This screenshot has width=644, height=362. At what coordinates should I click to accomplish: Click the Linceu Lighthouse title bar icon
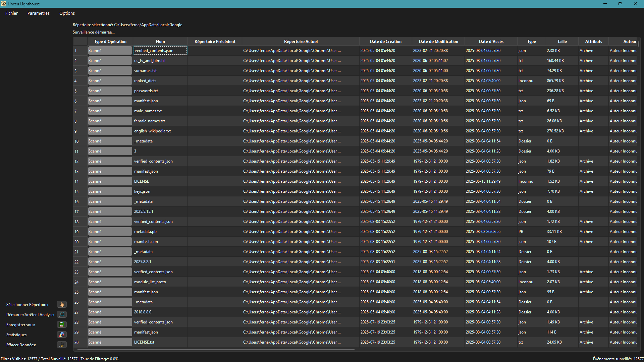click(x=3, y=4)
